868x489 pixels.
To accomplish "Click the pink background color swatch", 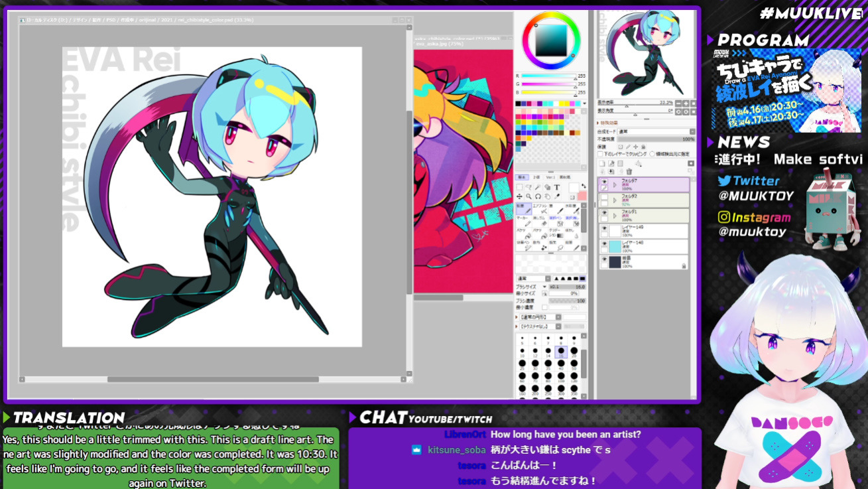I will (x=582, y=196).
